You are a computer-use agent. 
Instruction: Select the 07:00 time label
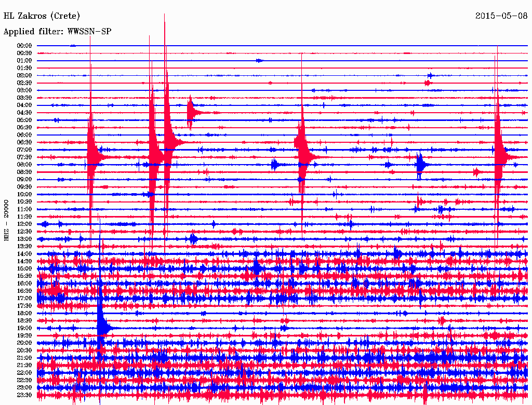24,150
